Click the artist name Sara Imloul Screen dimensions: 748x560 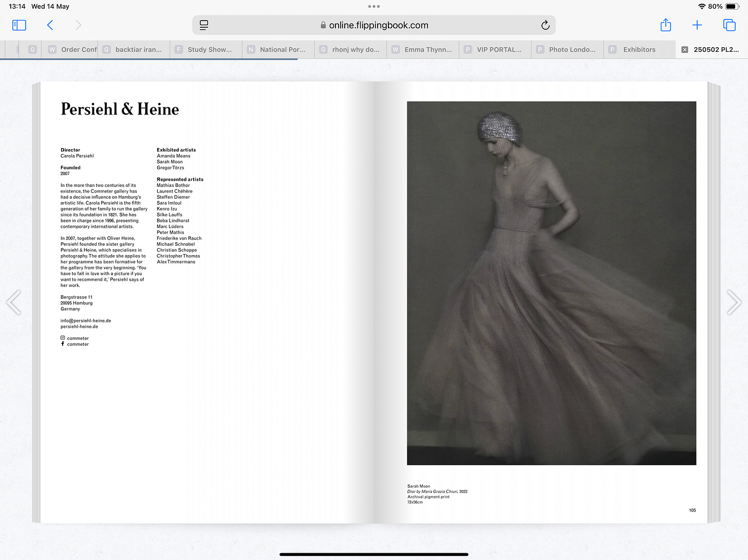(169, 203)
